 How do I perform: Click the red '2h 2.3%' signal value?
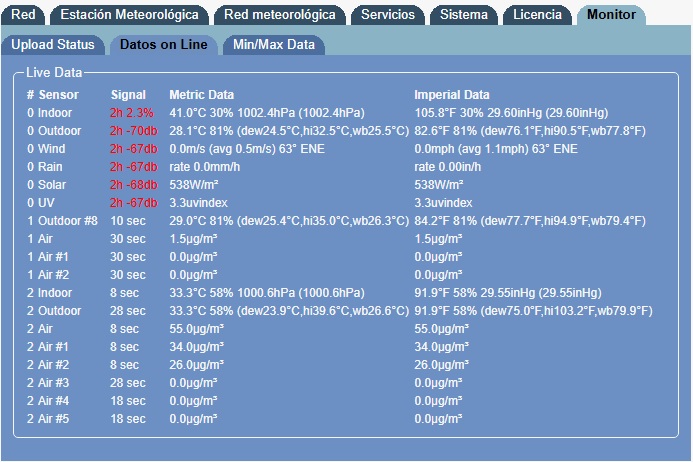(132, 113)
